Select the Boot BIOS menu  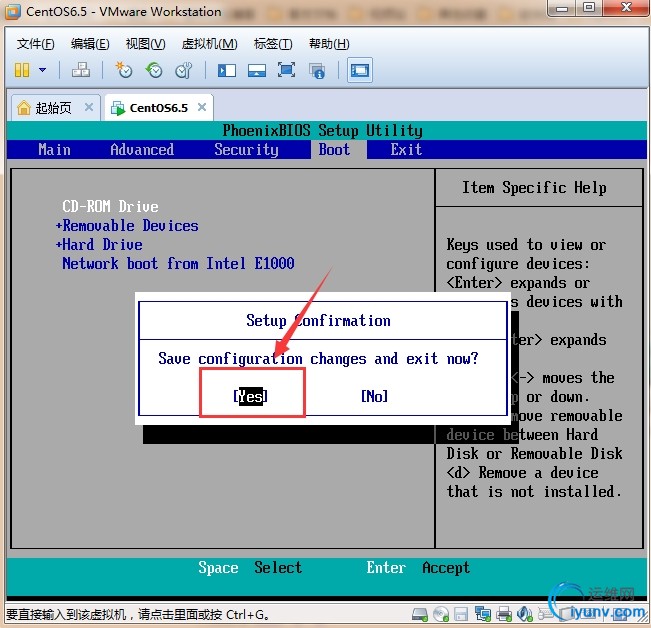334,149
